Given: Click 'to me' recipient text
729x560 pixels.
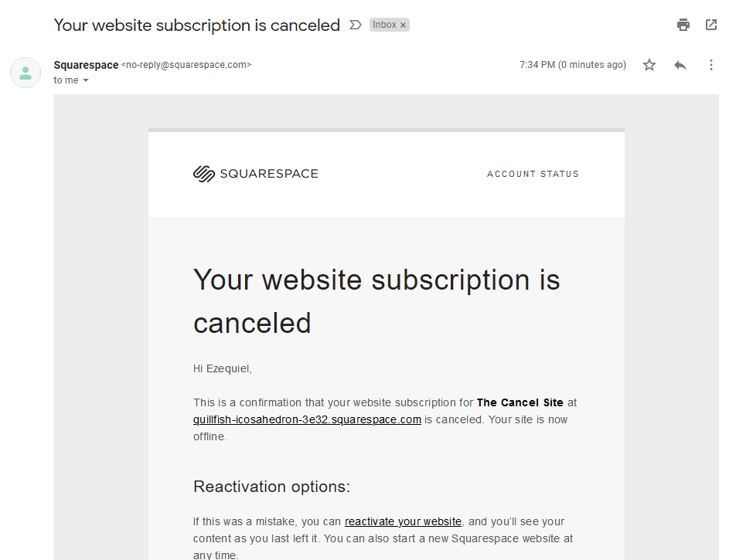Looking at the screenshot, I should point(66,80).
